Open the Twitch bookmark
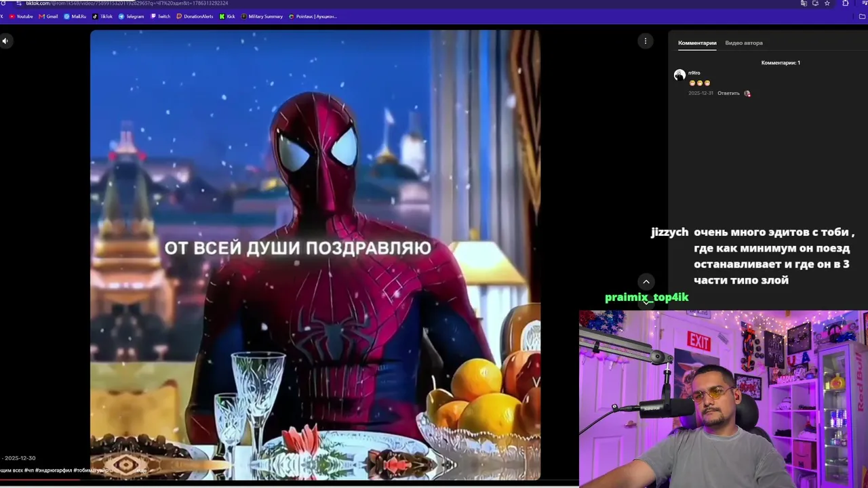Viewport: 868px width, 488px height. coord(161,16)
